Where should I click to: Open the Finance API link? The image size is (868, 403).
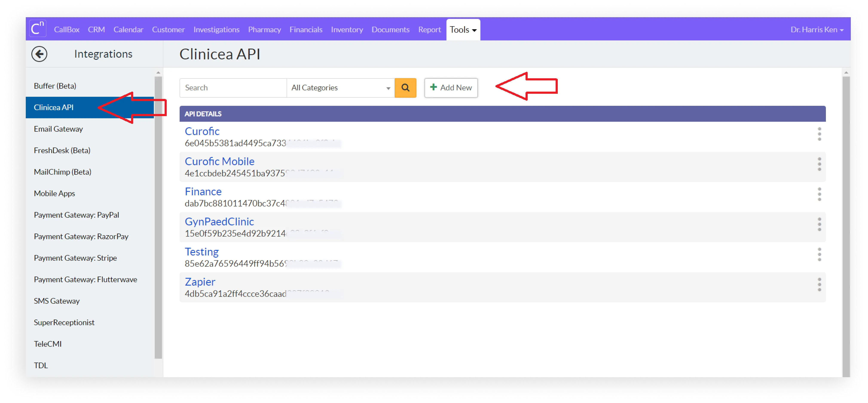pos(203,192)
